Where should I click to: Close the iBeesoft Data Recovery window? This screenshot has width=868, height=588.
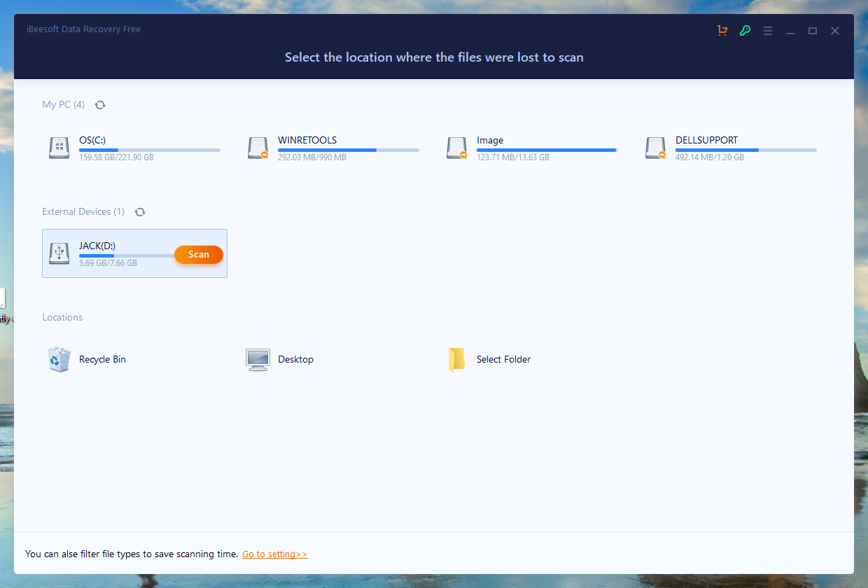(x=835, y=31)
